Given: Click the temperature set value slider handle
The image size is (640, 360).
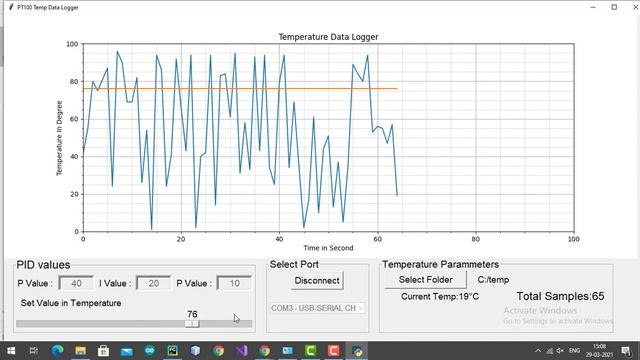Looking at the screenshot, I should [x=192, y=324].
